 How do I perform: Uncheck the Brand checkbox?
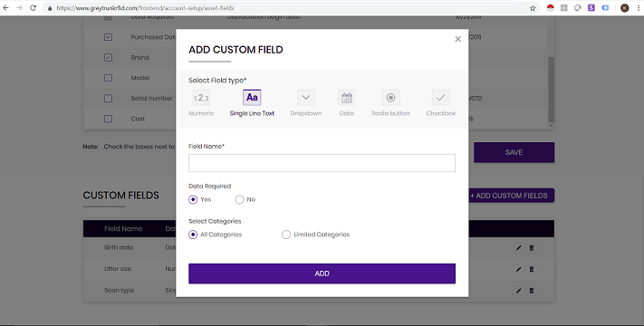[108, 57]
